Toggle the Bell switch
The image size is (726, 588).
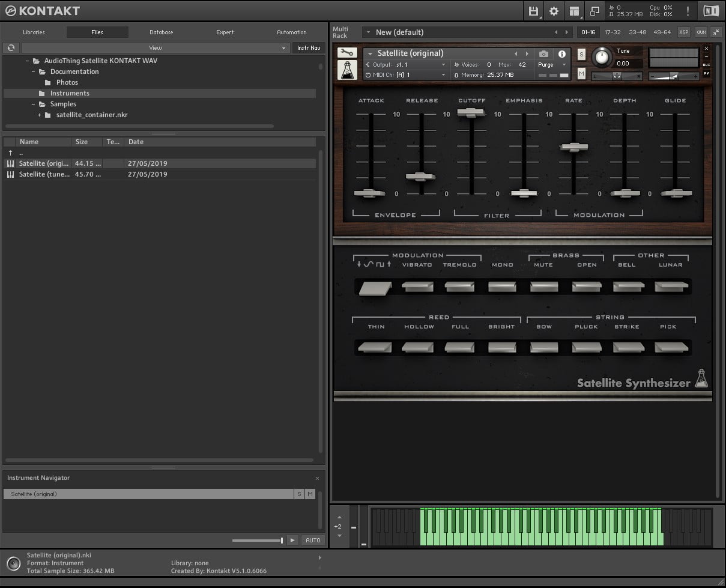[629, 286]
